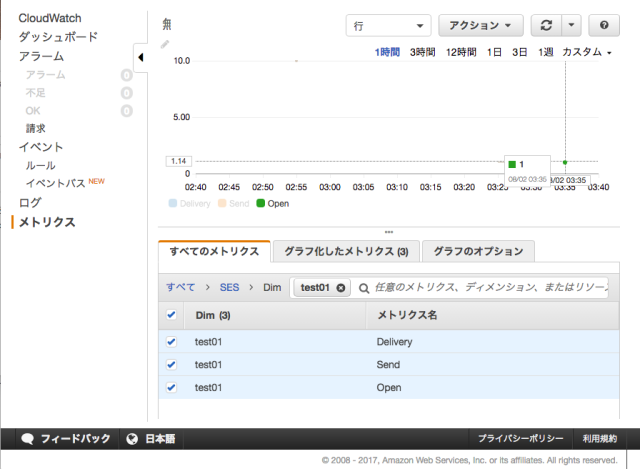
Task: Uncheck the test01 Delivery row checkbox
Action: (171, 342)
